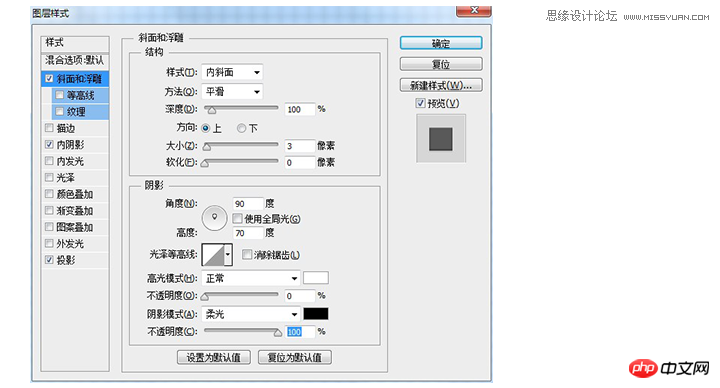This screenshot has width=720, height=388.
Task: Enable 使用全局光 checkbox
Action: (x=237, y=219)
